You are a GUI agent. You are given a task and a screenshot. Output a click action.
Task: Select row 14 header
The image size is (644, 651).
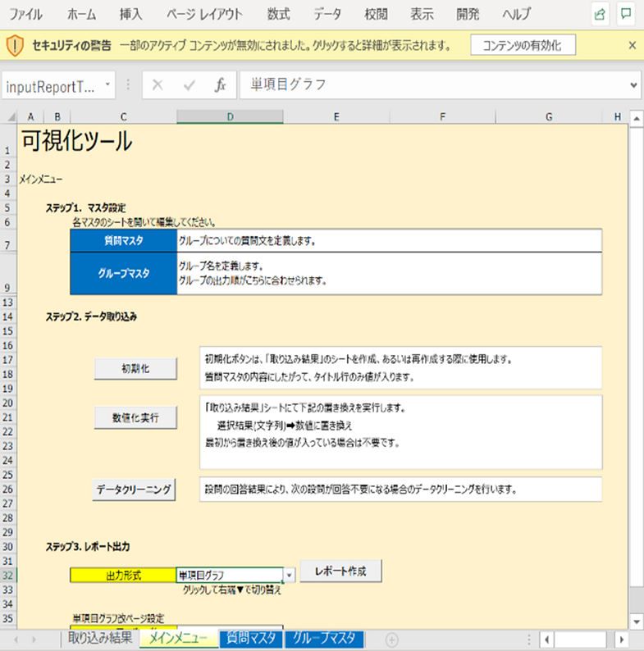point(8,316)
